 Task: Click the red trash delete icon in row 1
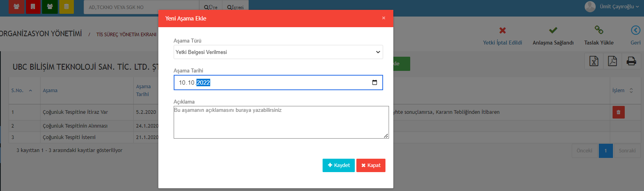(618, 112)
